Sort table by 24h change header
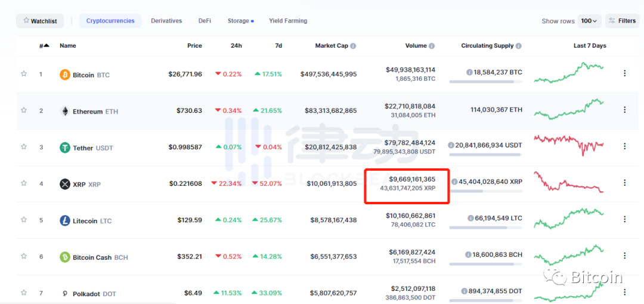644x304 pixels. (x=236, y=46)
